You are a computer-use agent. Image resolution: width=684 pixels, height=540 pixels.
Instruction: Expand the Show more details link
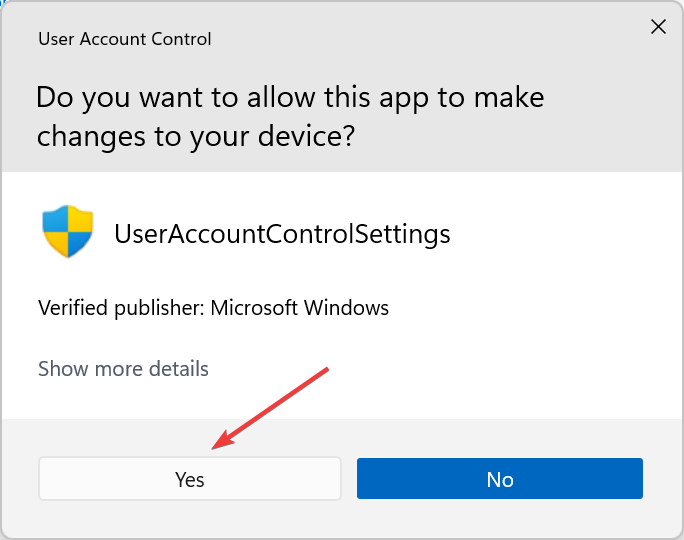pos(123,369)
